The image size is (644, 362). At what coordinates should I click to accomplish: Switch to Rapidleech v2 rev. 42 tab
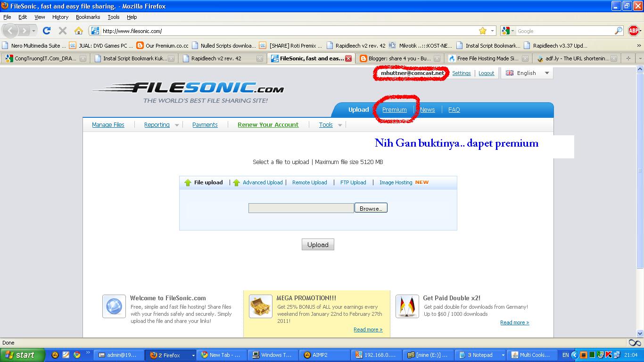[x=222, y=58]
